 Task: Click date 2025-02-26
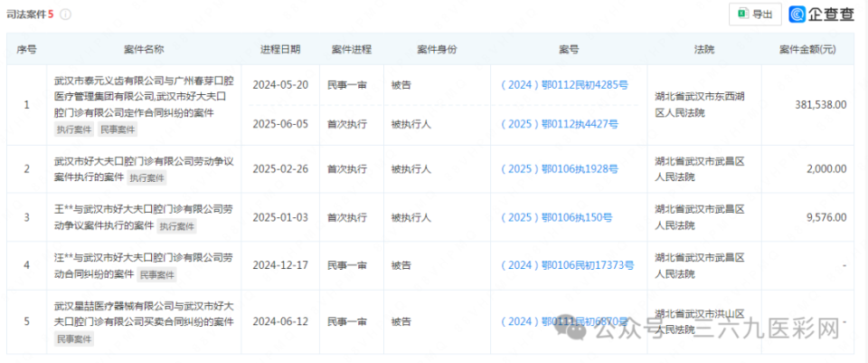(x=280, y=169)
